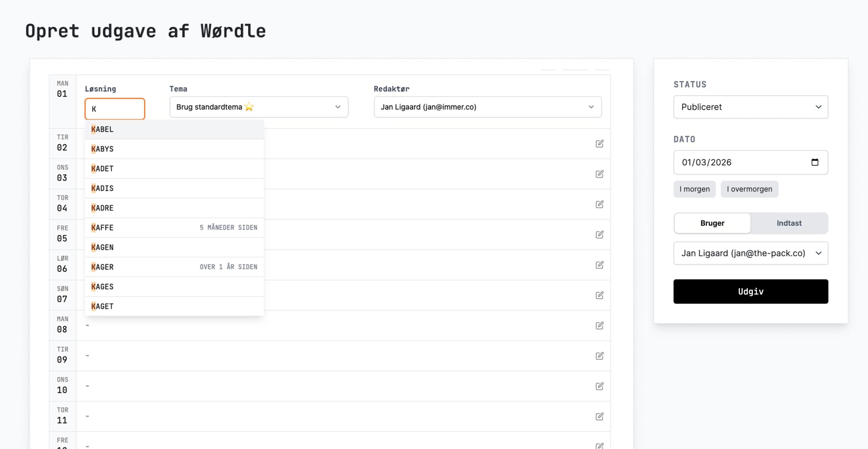The width and height of the screenshot is (868, 449).
Task: Open the Tema dropdown
Action: 259,107
